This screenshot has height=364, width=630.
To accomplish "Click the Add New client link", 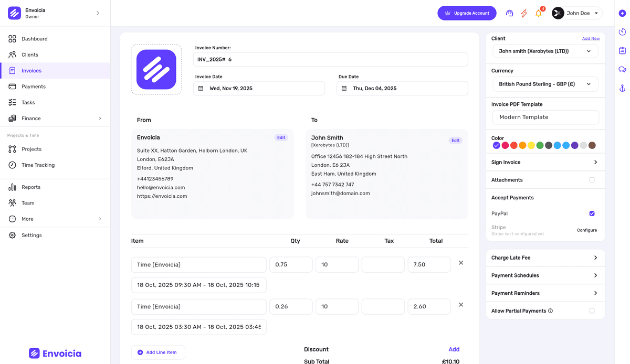I will click(x=591, y=38).
